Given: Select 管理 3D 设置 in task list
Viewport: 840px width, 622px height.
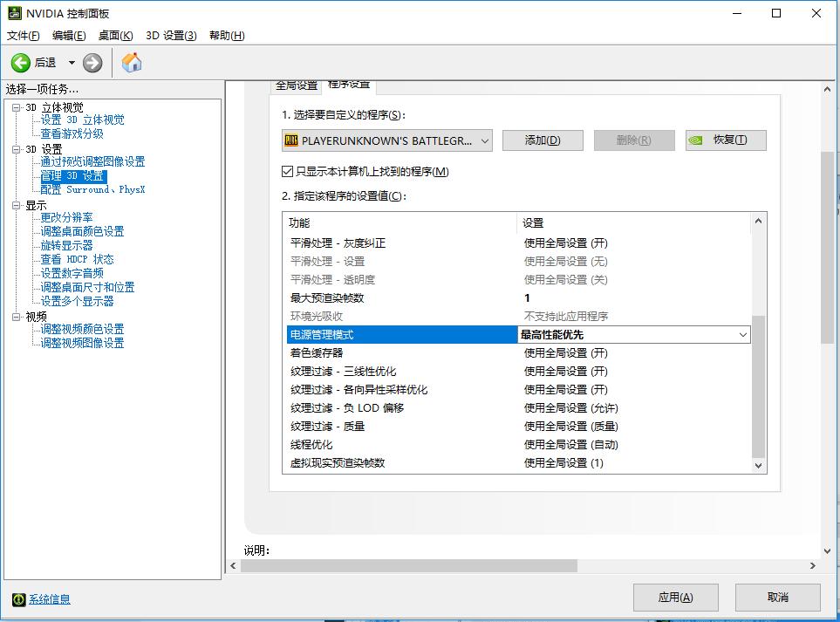Looking at the screenshot, I should coord(75,175).
